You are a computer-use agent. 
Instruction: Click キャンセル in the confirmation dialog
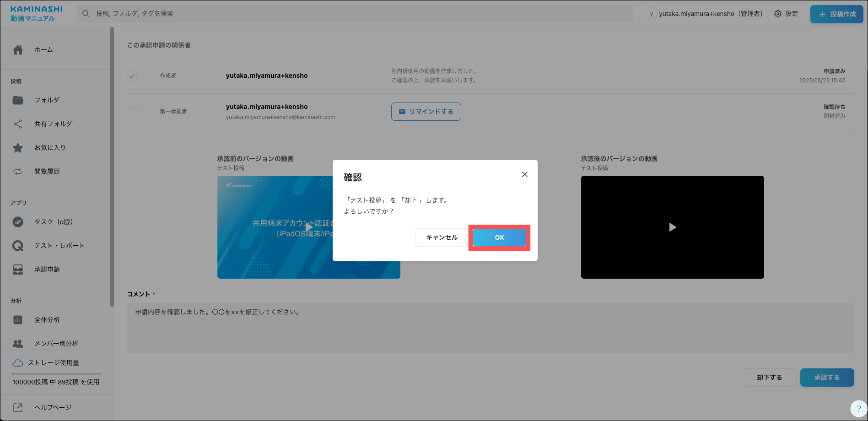pyautogui.click(x=442, y=237)
